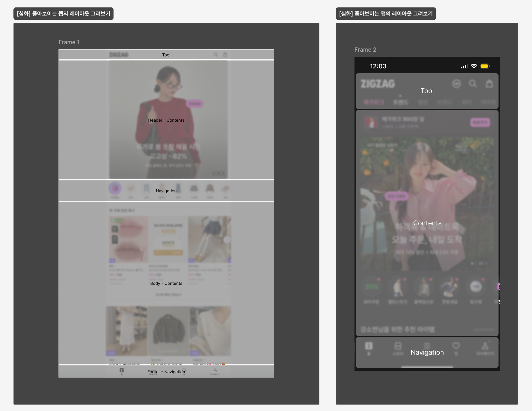This screenshot has height=411, width=532.
Task: Click the Z home icon in mobile bottom navigation
Action: click(x=369, y=346)
